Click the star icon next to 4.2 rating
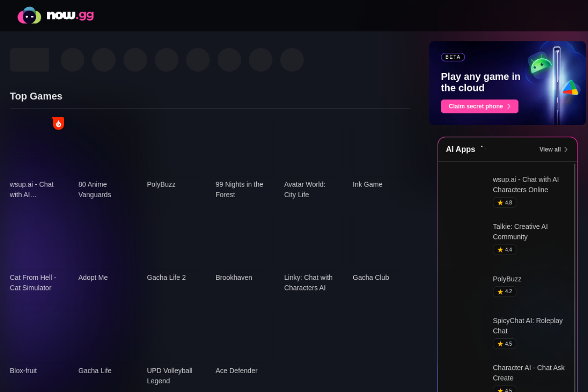 pyautogui.click(x=500, y=292)
